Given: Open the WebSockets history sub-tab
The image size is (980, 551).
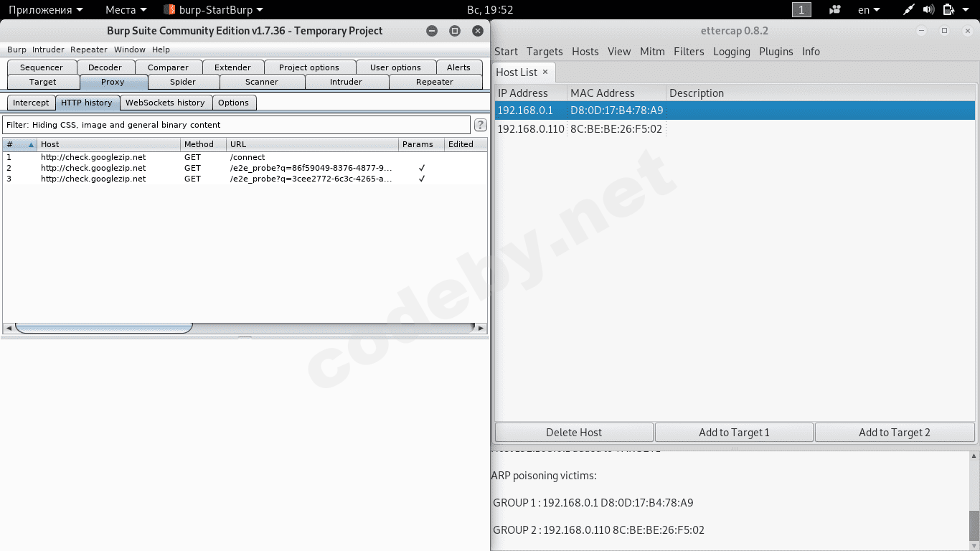Looking at the screenshot, I should (x=166, y=103).
